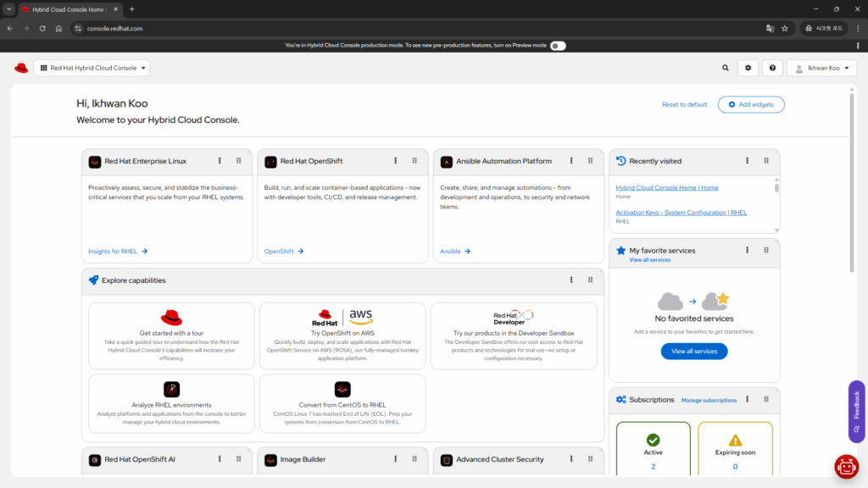This screenshot has height=488, width=868.
Task: Click the help question mark icon
Action: click(771, 68)
